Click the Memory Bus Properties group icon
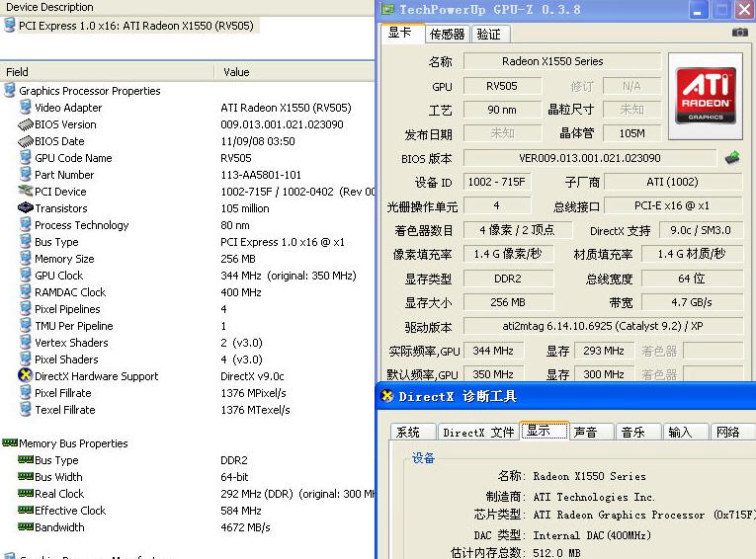 click(10, 442)
